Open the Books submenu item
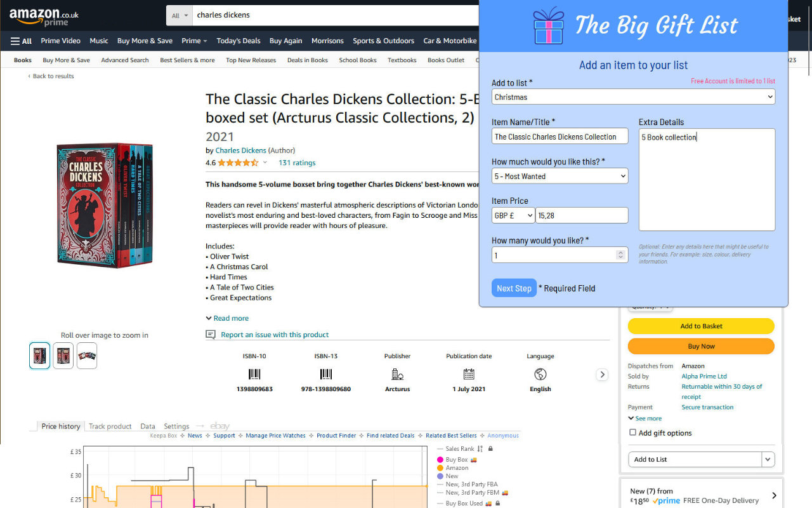 23,60
